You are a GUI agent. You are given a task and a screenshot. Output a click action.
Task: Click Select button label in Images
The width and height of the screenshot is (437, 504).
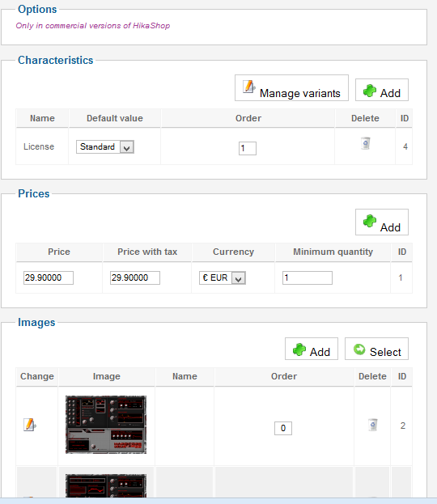(385, 352)
